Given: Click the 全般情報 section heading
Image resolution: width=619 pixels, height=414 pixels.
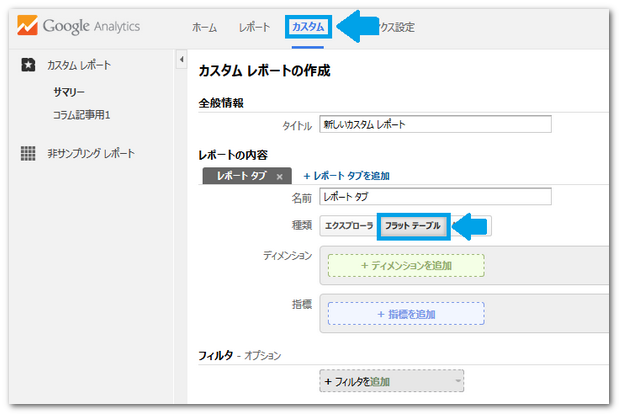Looking at the screenshot, I should coord(221,103).
